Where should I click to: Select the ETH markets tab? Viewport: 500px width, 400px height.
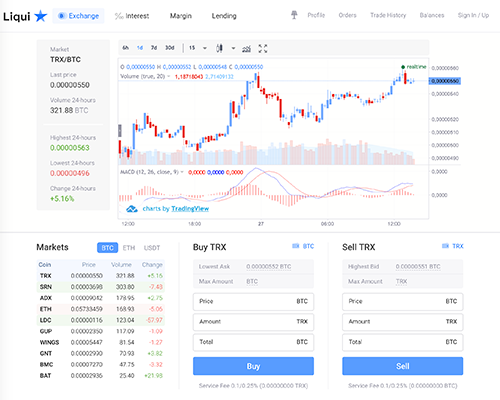[x=129, y=248]
